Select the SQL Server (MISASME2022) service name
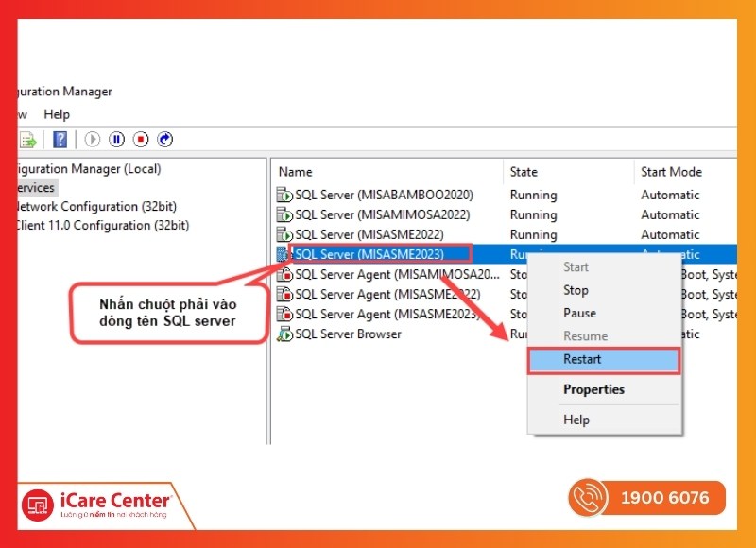 coord(369,234)
